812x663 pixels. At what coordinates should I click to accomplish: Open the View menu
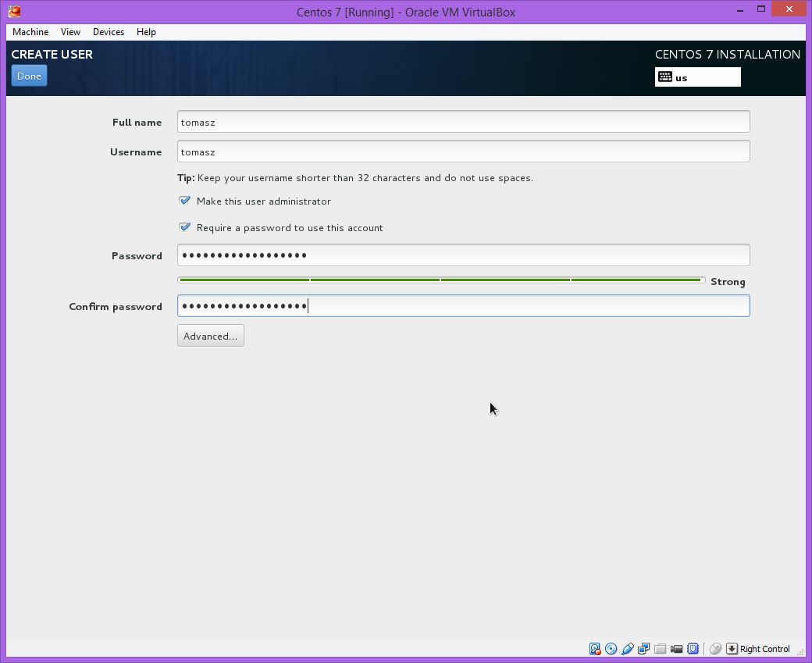click(x=70, y=31)
